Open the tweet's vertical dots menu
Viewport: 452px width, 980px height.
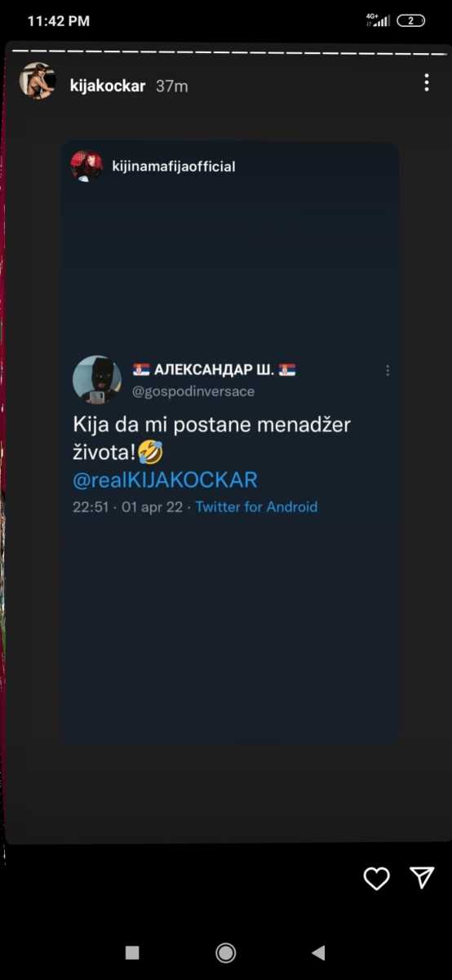(388, 370)
